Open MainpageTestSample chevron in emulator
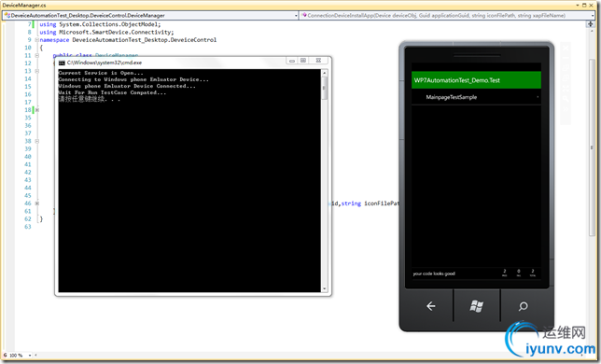The width and height of the screenshot is (601, 364). [538, 97]
